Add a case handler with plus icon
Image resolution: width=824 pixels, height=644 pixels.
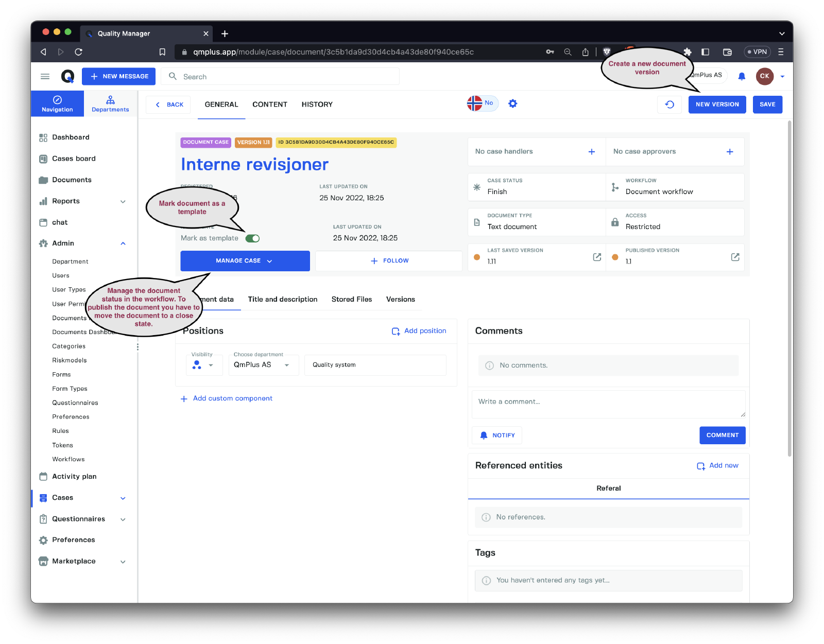(x=592, y=151)
